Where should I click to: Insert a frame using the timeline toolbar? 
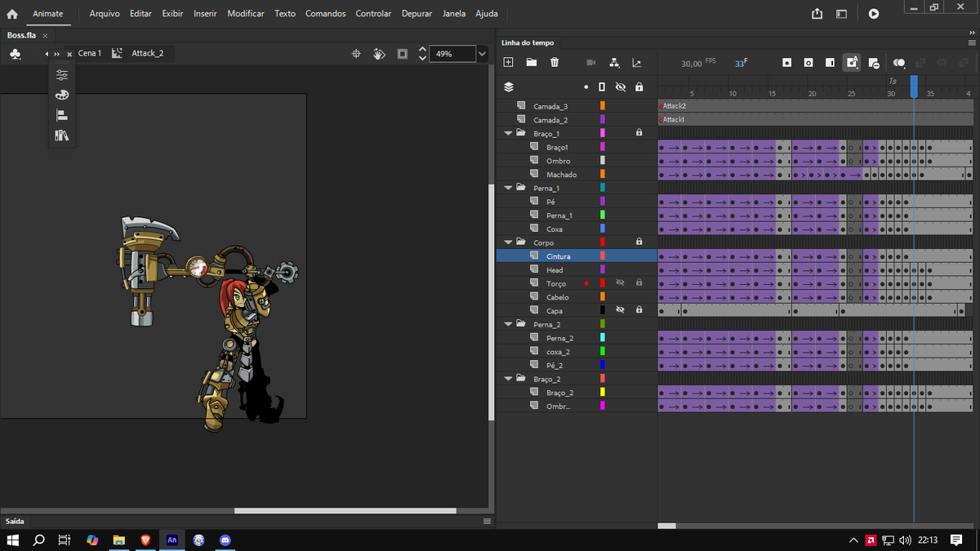830,63
